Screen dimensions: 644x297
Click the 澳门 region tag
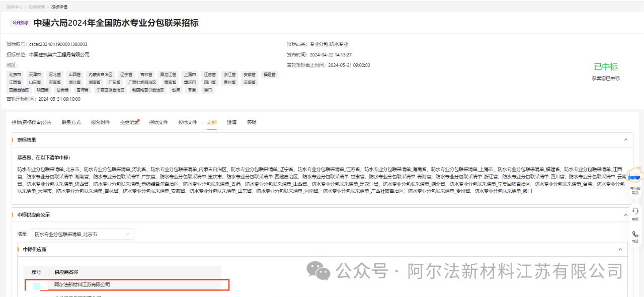tap(208, 90)
